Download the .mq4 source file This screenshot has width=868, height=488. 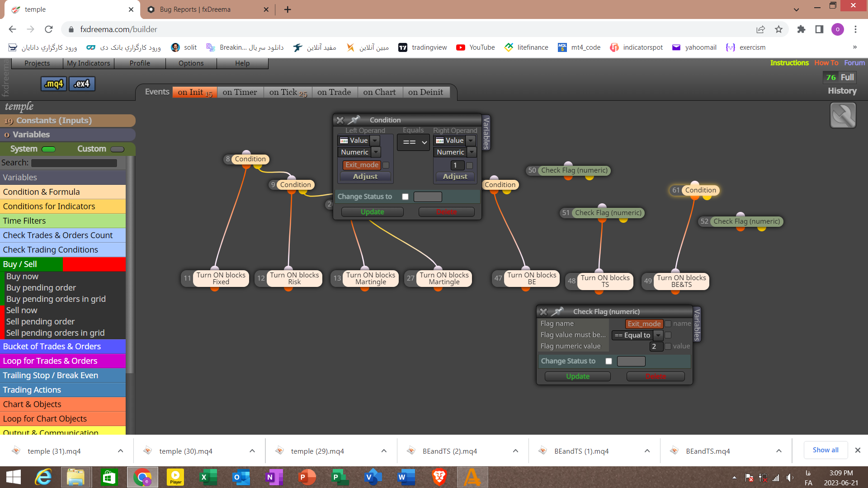tap(54, 84)
